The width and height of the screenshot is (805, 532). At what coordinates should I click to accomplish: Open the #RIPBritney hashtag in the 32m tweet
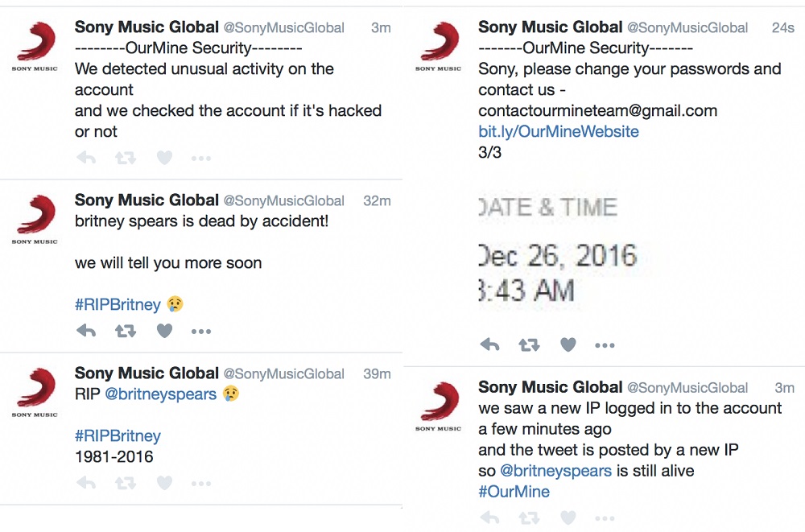[x=118, y=304]
